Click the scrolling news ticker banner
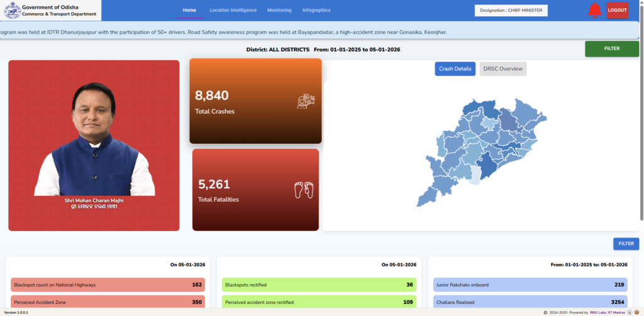This screenshot has height=316, width=644. coord(319,31)
